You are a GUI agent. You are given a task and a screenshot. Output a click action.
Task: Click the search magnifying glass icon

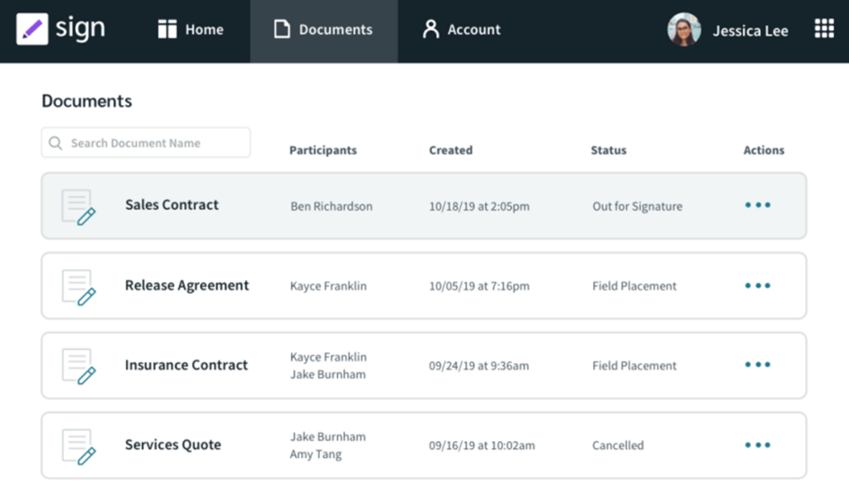tap(56, 143)
